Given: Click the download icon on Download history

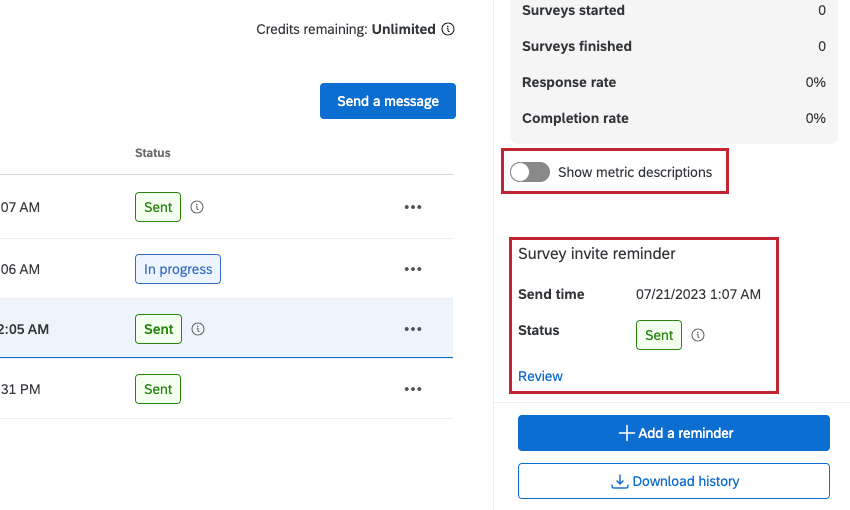Looking at the screenshot, I should [x=620, y=481].
